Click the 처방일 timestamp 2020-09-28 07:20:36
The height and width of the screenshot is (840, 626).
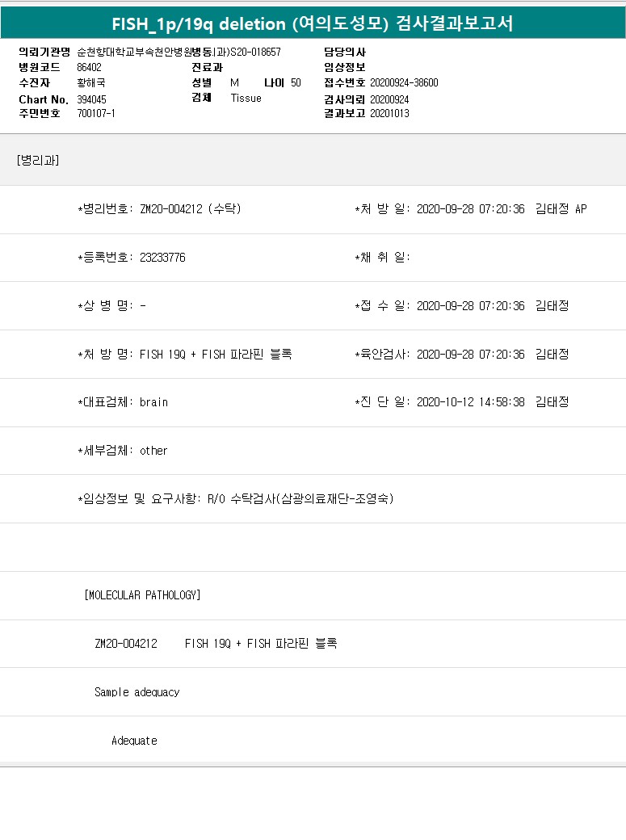(470, 209)
